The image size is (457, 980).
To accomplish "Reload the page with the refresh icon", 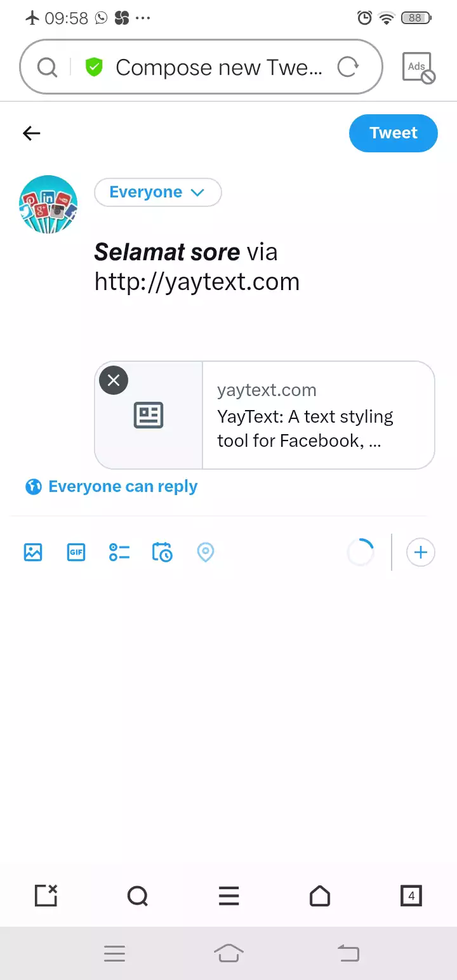I will click(x=348, y=67).
